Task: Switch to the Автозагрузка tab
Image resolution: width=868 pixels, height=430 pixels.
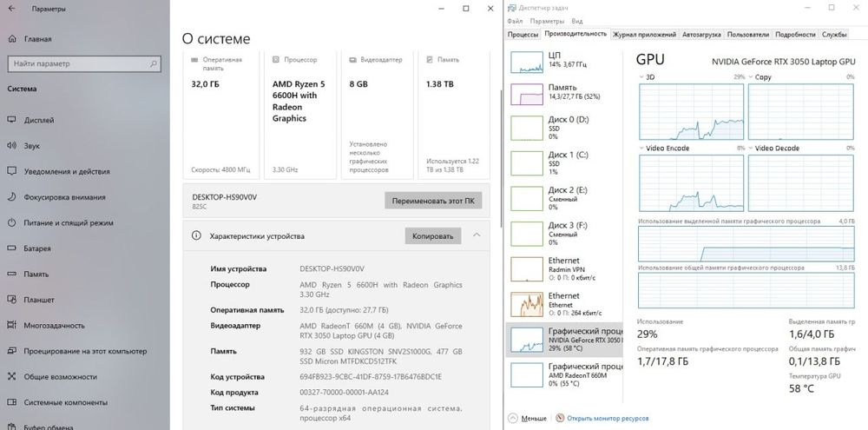Action: tap(701, 35)
